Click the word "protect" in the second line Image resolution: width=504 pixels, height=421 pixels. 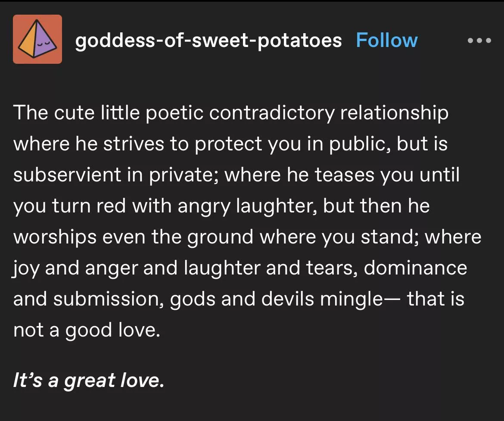tap(228, 144)
